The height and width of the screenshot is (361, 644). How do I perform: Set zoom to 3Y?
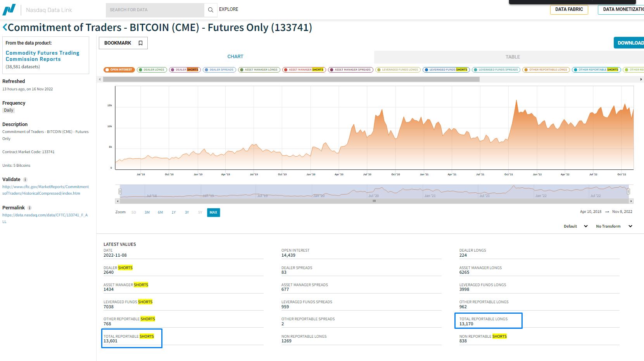pyautogui.click(x=187, y=212)
